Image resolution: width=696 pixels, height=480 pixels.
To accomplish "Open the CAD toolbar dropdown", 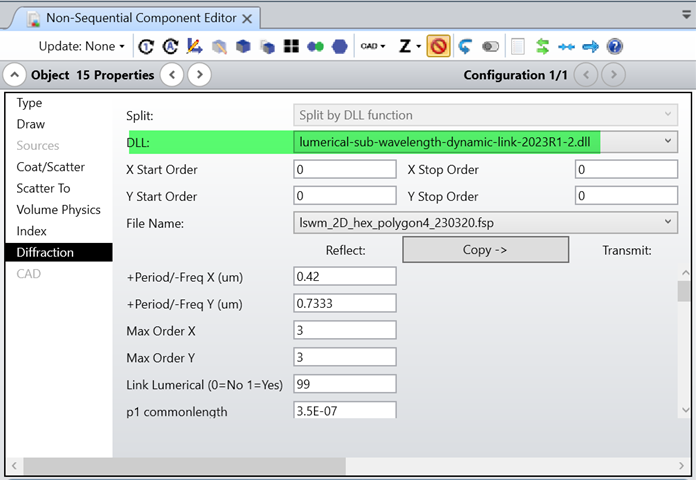I will tap(373, 46).
